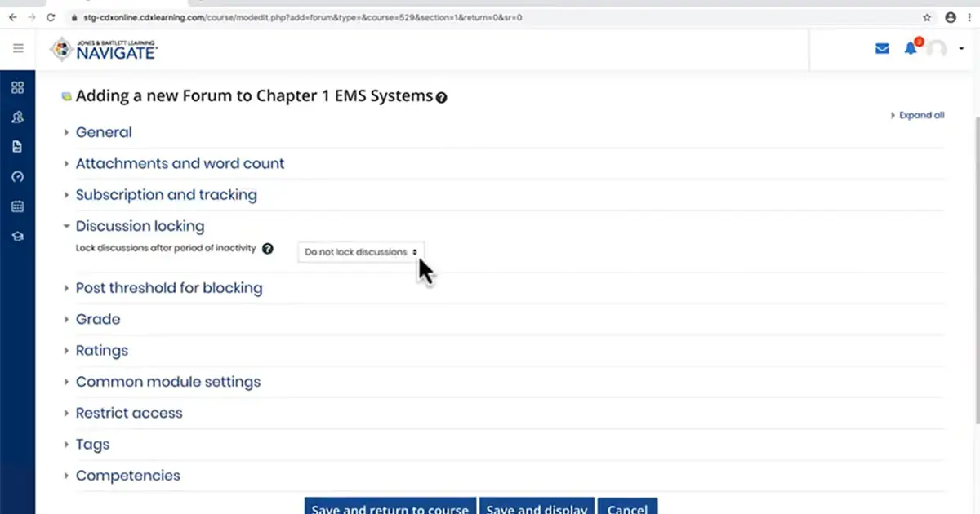This screenshot has height=514, width=980.
Task: Open the 'Do not lock discussions' dropdown
Action: pos(361,252)
